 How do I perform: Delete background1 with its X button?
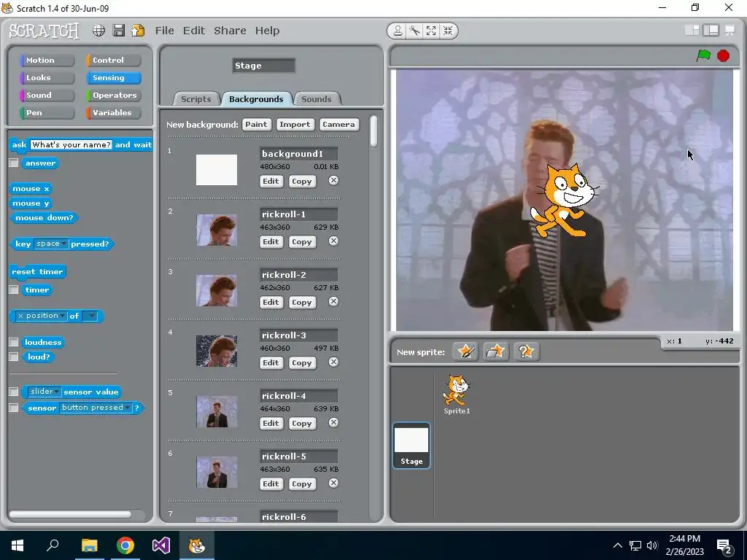tap(333, 181)
